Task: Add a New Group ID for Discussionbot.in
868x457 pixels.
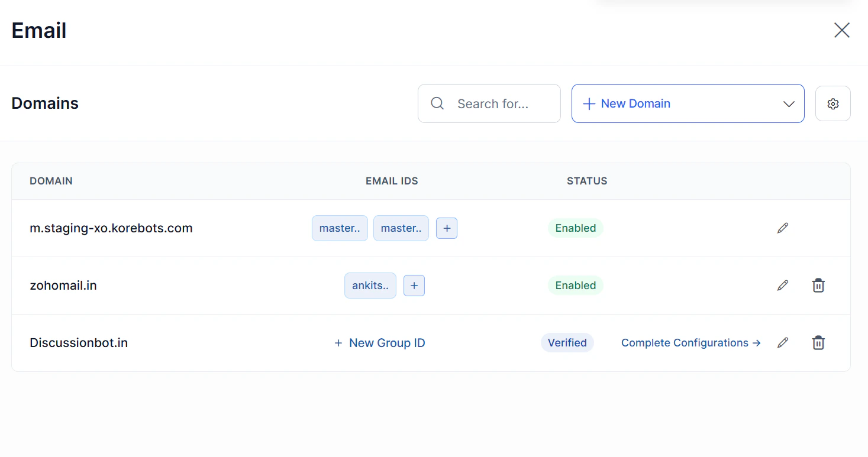Action: 379,342
